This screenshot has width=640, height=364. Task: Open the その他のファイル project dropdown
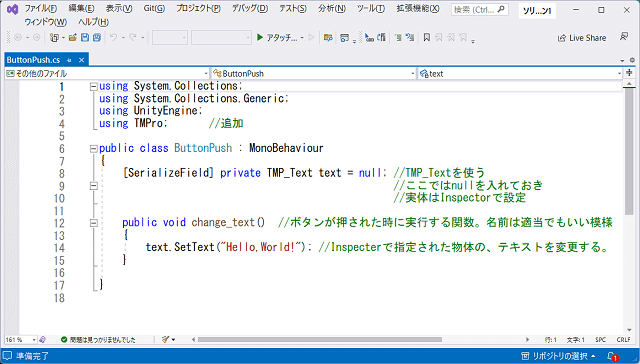tap(107, 73)
